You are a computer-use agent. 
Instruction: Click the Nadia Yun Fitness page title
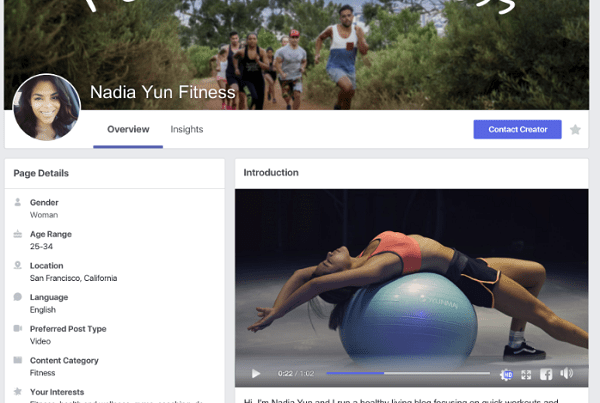(x=163, y=92)
